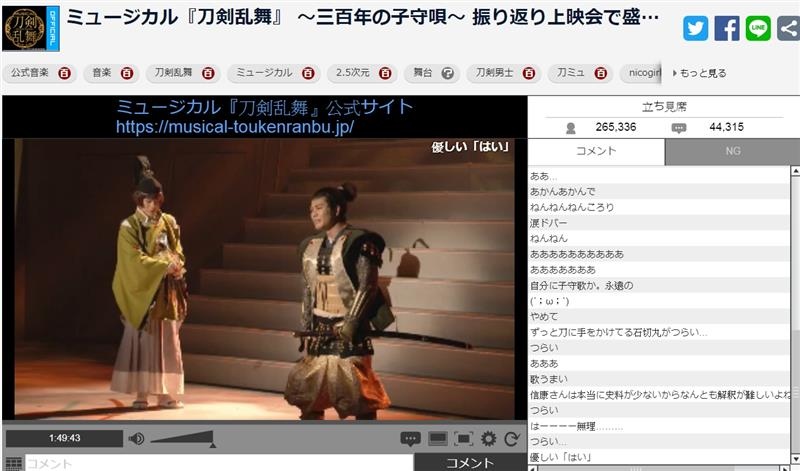Open the 刀剣乱舞 tag
The height and width of the screenshot is (471, 800).
click(x=173, y=73)
